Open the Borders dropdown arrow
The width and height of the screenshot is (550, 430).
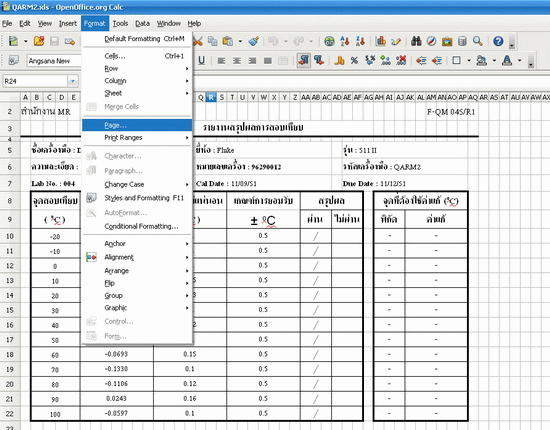[469, 60]
